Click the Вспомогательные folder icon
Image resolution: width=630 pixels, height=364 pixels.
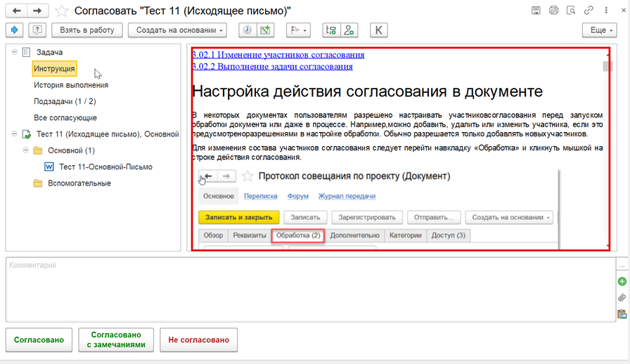click(38, 183)
